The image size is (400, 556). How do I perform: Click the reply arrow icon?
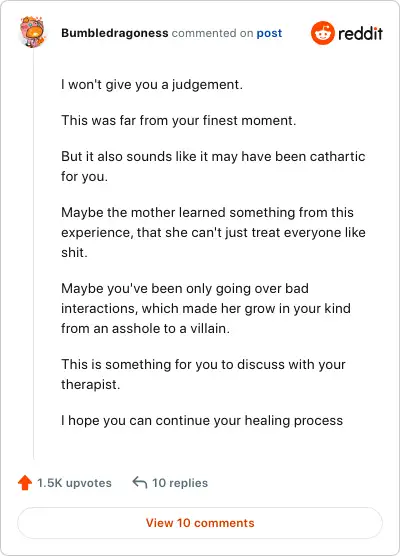point(139,483)
